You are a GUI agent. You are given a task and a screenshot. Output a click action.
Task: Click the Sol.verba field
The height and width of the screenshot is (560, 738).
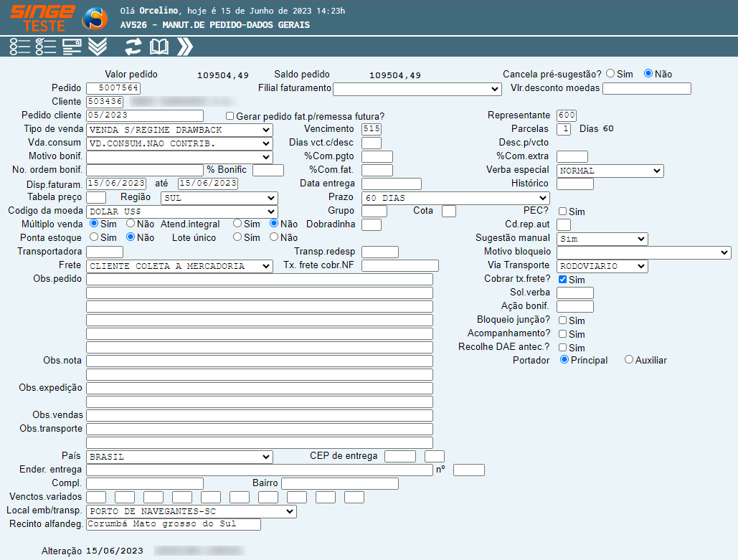point(574,293)
